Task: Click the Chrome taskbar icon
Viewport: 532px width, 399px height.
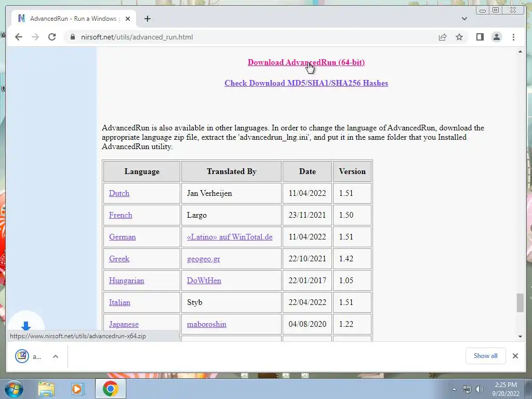Action: click(110, 389)
